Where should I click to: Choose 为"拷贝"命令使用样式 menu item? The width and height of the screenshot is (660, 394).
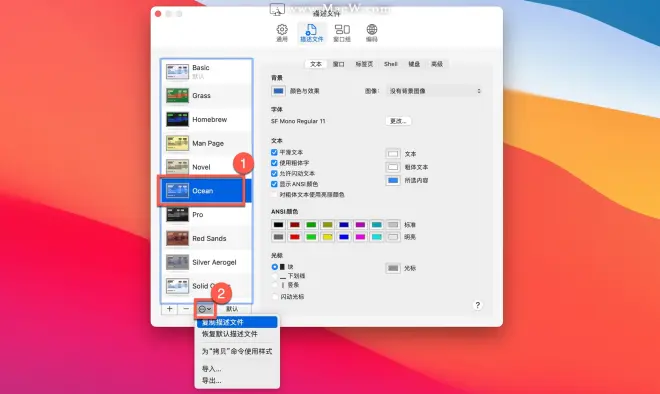tap(237, 351)
